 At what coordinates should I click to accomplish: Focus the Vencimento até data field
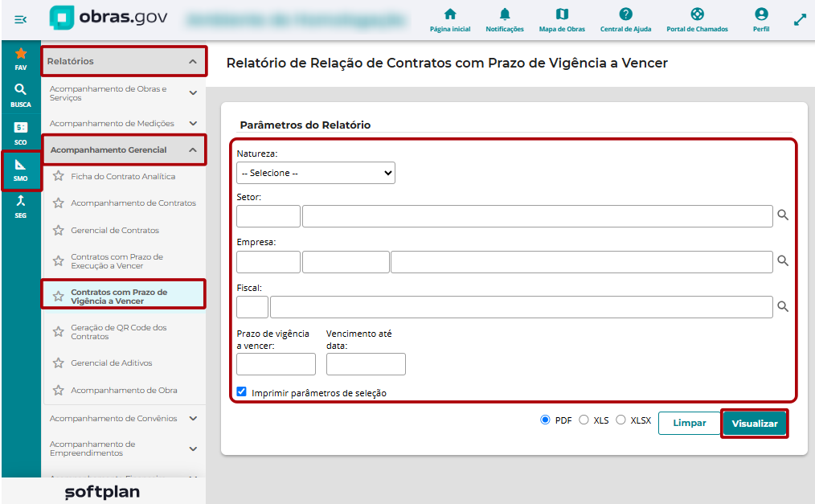point(366,364)
